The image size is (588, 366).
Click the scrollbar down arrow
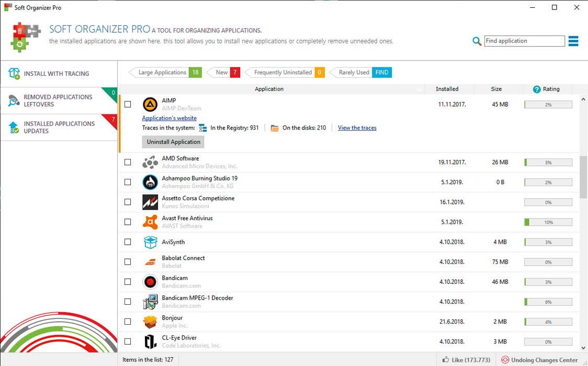click(583, 348)
